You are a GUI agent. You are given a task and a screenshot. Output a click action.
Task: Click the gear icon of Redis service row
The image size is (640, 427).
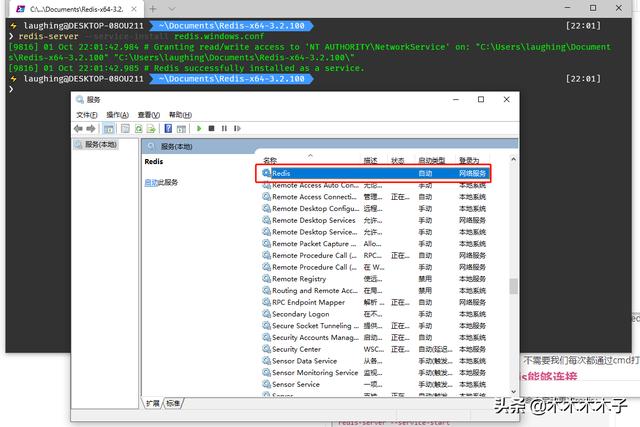(x=267, y=173)
